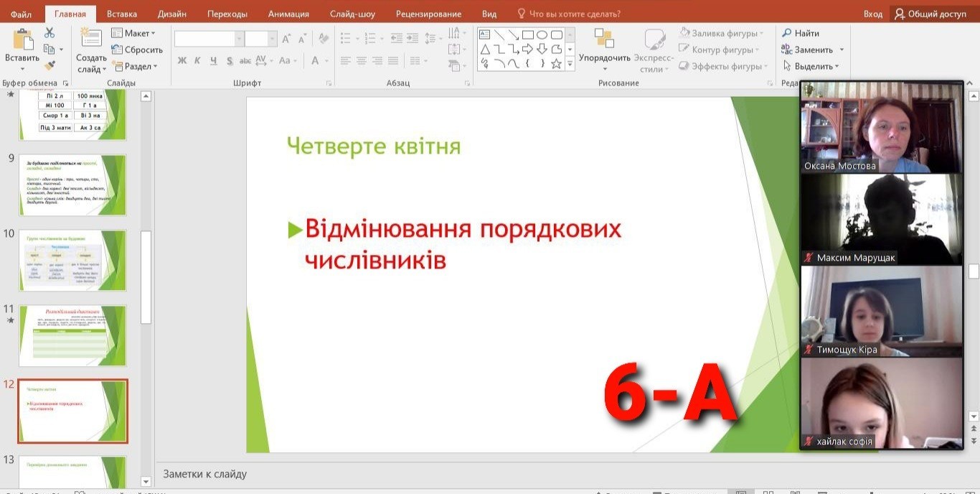Image resolution: width=980 pixels, height=494 pixels.
Task: Open the Слайд-шоу ribbon tab
Action: click(x=354, y=14)
